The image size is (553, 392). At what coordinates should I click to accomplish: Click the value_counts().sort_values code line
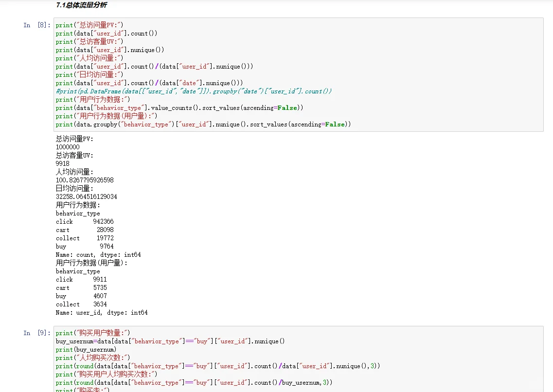tap(179, 108)
